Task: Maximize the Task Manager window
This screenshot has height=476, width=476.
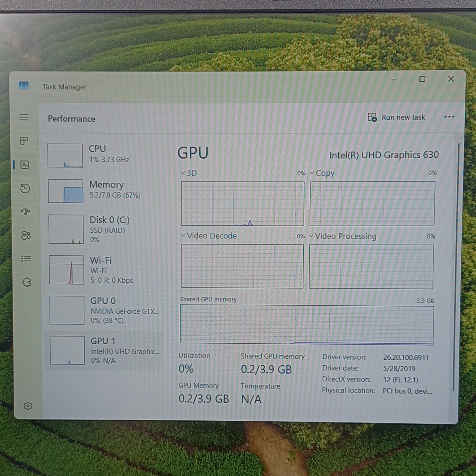Action: click(422, 79)
